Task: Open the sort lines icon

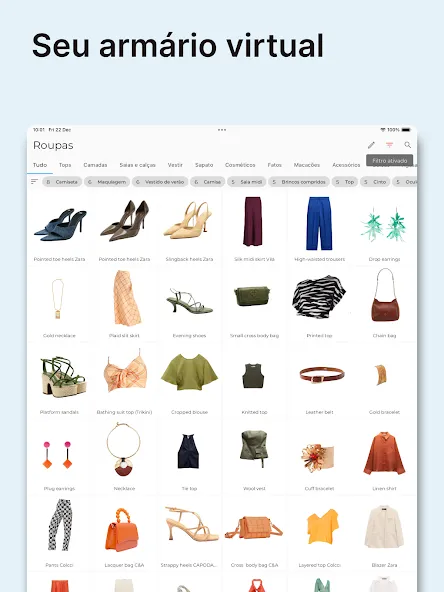Action: (x=34, y=182)
